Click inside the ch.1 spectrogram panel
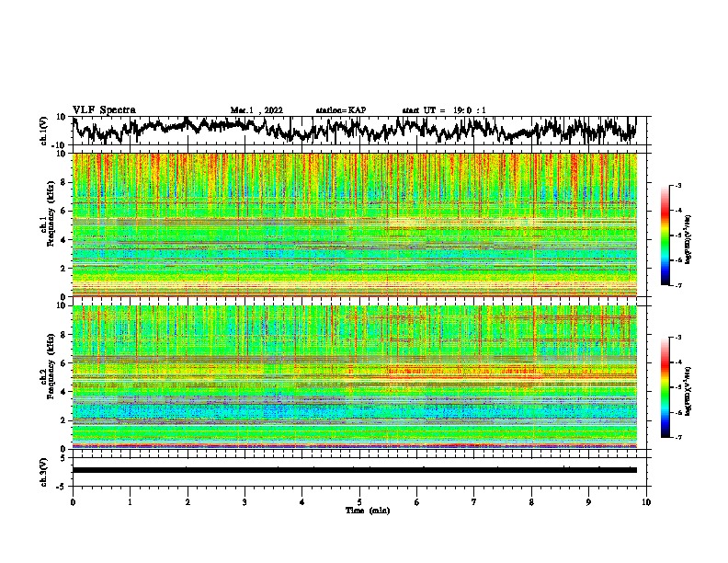This screenshot has height=563, width=728. pyautogui.click(x=355, y=224)
